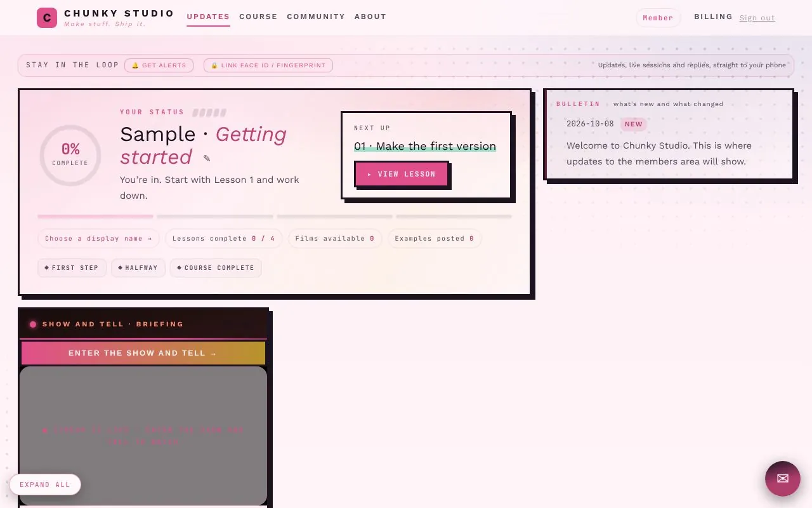
Task: Click the Sign out link
Action: [757, 18]
